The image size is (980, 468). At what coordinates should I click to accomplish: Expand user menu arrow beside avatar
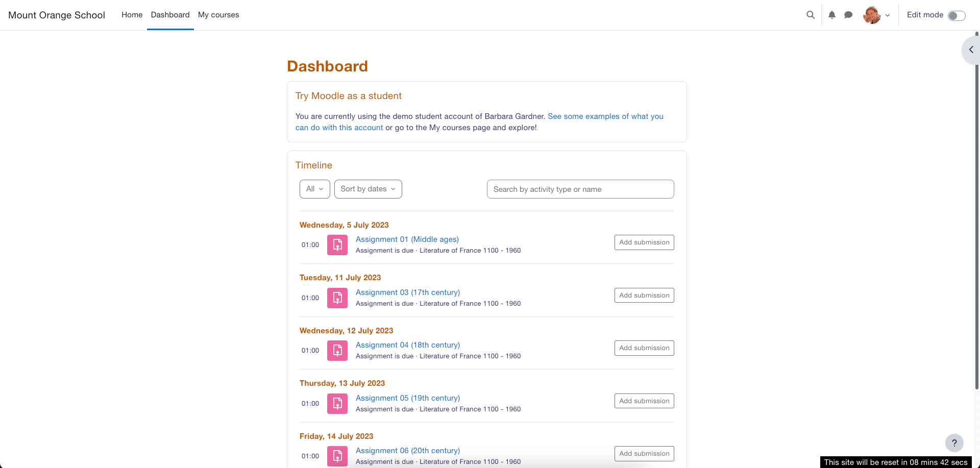[x=888, y=15]
